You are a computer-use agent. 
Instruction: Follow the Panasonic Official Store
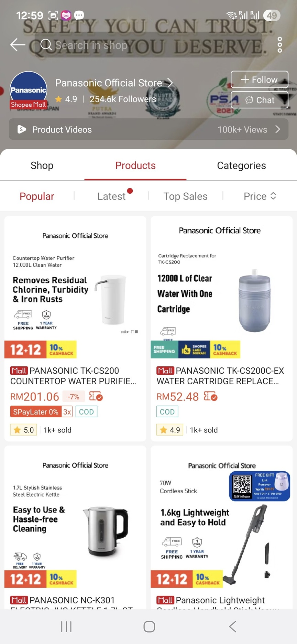point(259,80)
